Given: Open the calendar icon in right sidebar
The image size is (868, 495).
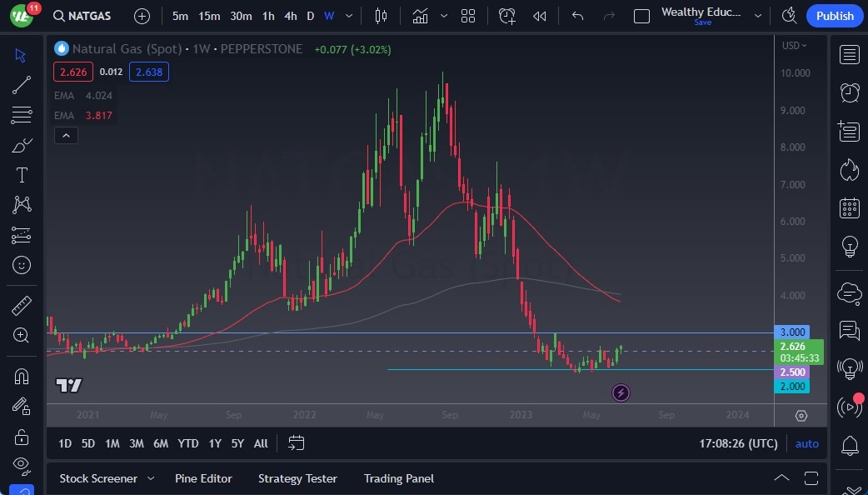Looking at the screenshot, I should click(850, 207).
